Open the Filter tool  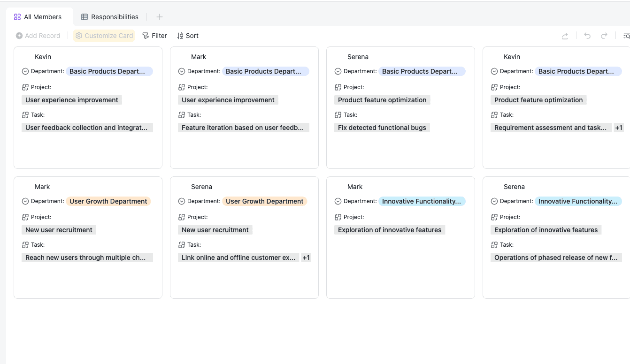[154, 36]
